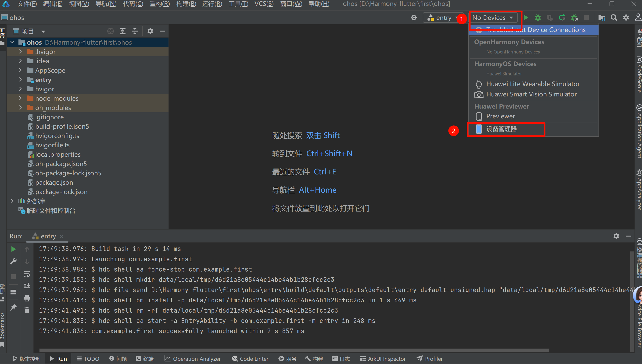Open Project Structure folder icon in toolbar
Screen dimensions: 642x364
(602, 18)
